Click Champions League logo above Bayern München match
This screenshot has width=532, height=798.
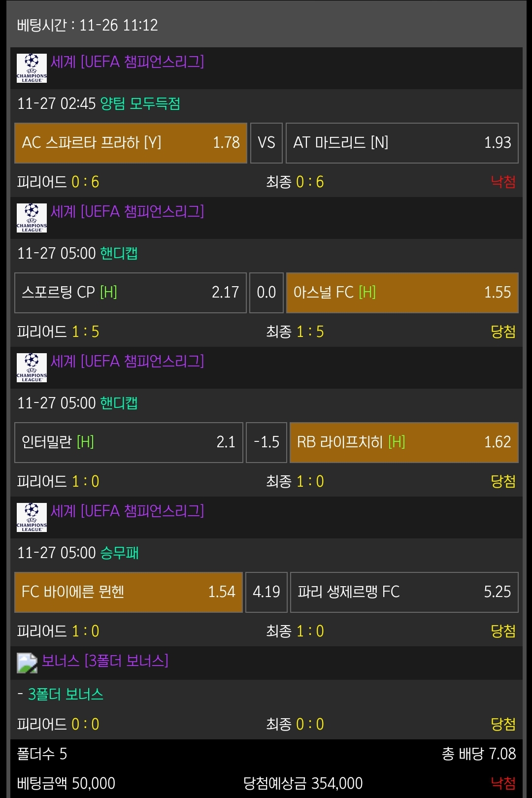[32, 517]
